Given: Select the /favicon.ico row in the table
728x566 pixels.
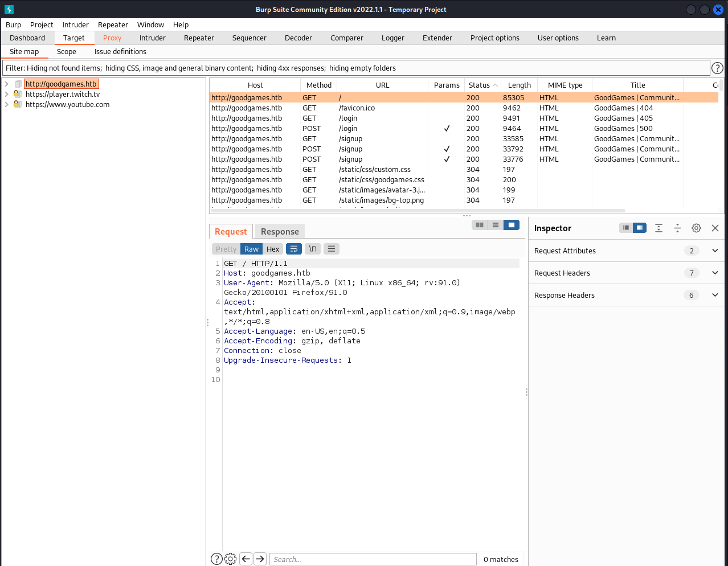Looking at the screenshot, I should 464,108.
